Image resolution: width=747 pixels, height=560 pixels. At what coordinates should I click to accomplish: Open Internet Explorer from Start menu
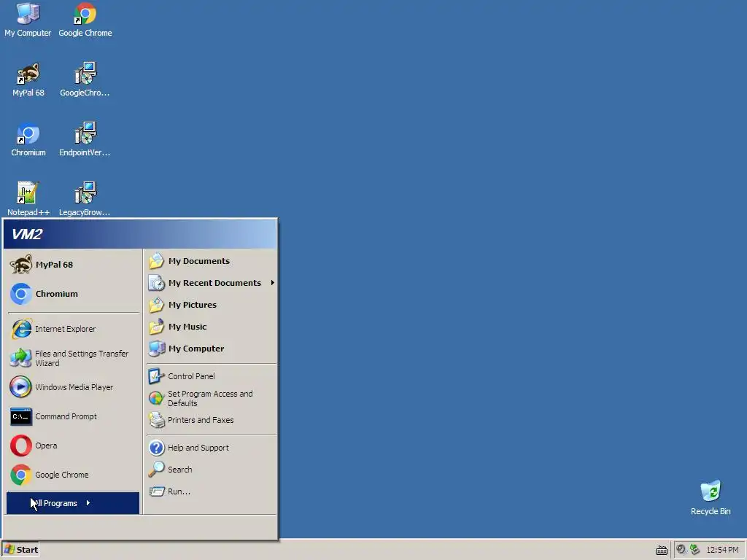(74, 329)
